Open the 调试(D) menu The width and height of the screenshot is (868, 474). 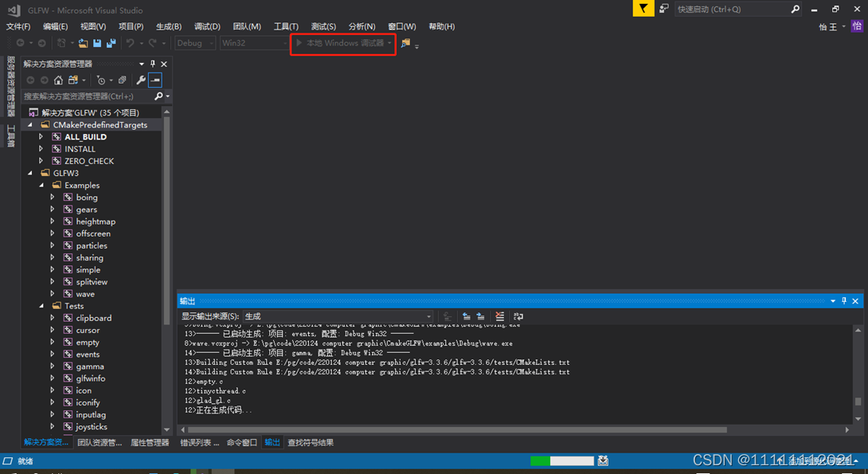click(x=207, y=26)
